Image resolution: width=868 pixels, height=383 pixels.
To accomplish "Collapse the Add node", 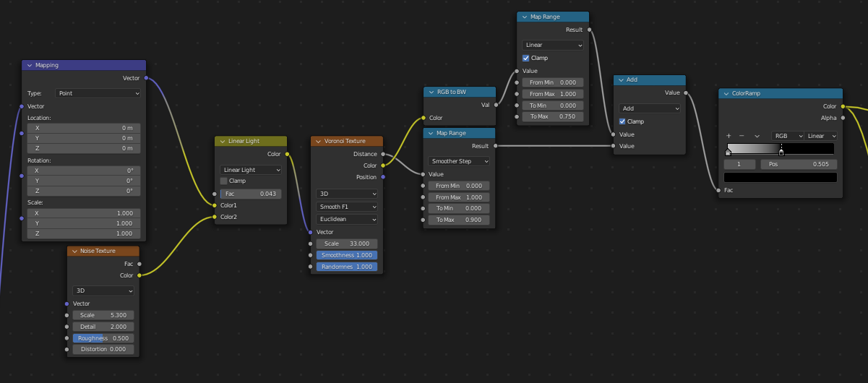I will click(622, 79).
